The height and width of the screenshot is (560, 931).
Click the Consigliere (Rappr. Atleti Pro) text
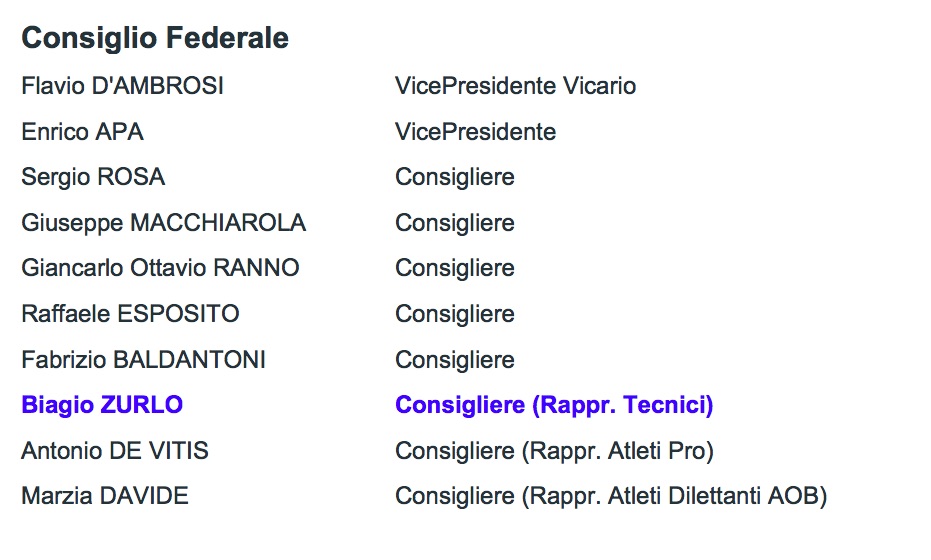tap(554, 451)
